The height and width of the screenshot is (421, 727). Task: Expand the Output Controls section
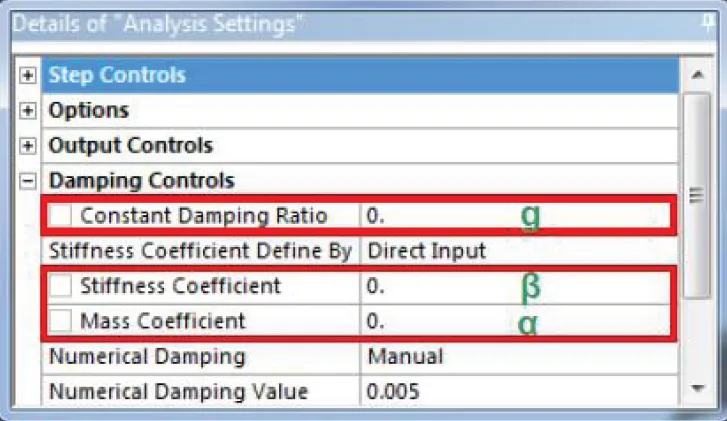(29, 146)
